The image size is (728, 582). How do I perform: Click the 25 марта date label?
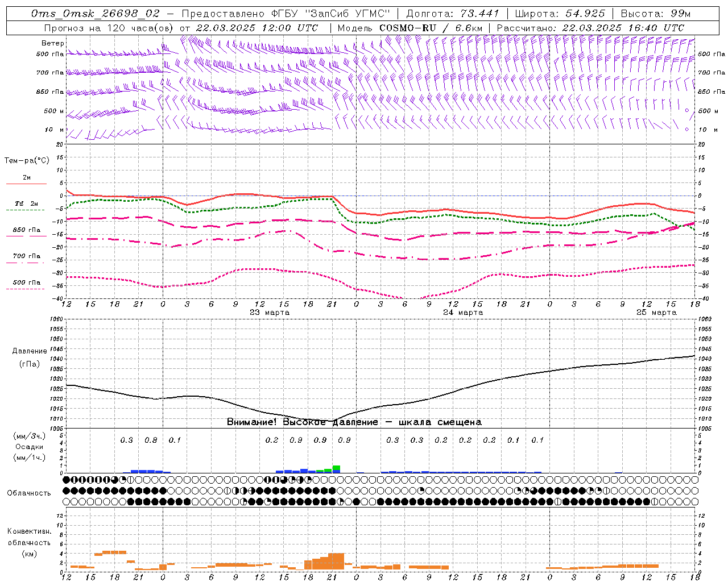[656, 312]
